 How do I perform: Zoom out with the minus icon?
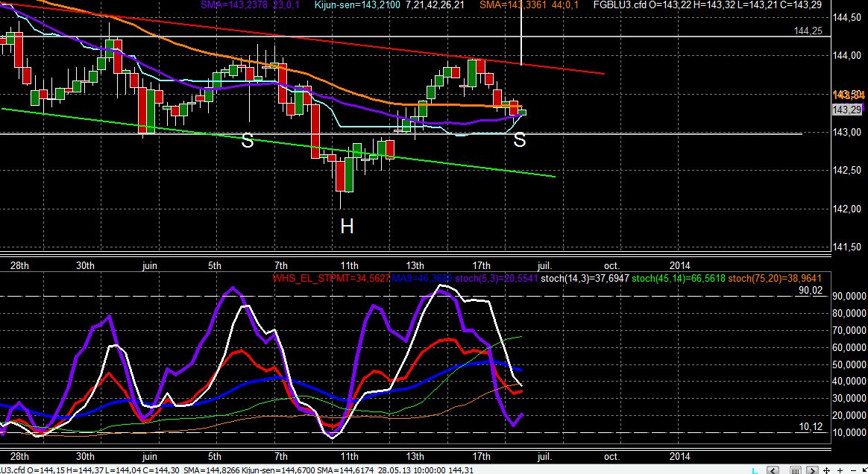point(853,471)
